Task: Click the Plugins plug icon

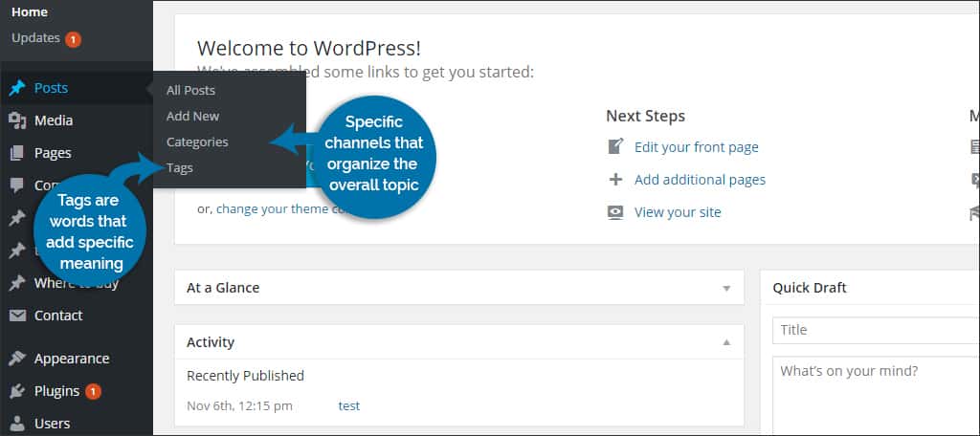Action: 17,391
